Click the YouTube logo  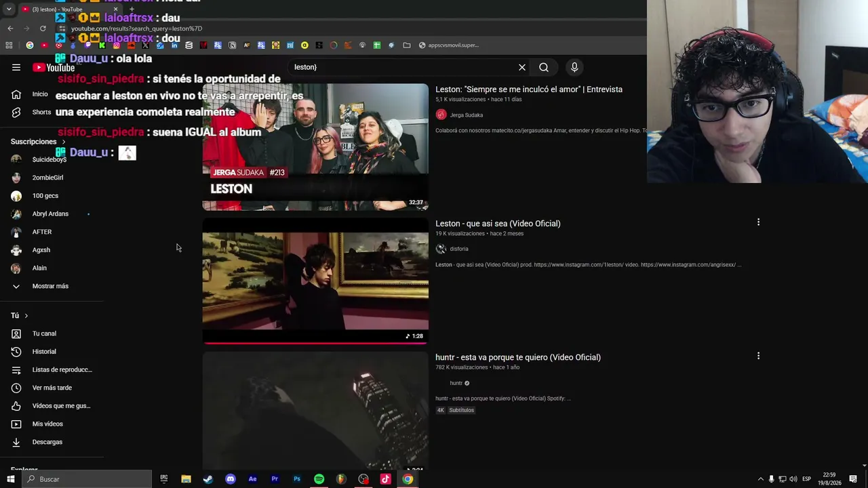(54, 67)
